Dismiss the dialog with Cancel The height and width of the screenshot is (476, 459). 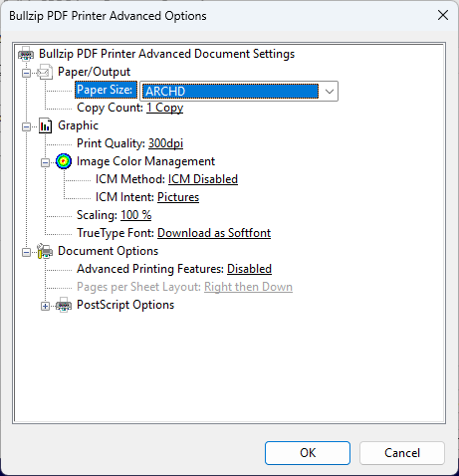coord(402,453)
